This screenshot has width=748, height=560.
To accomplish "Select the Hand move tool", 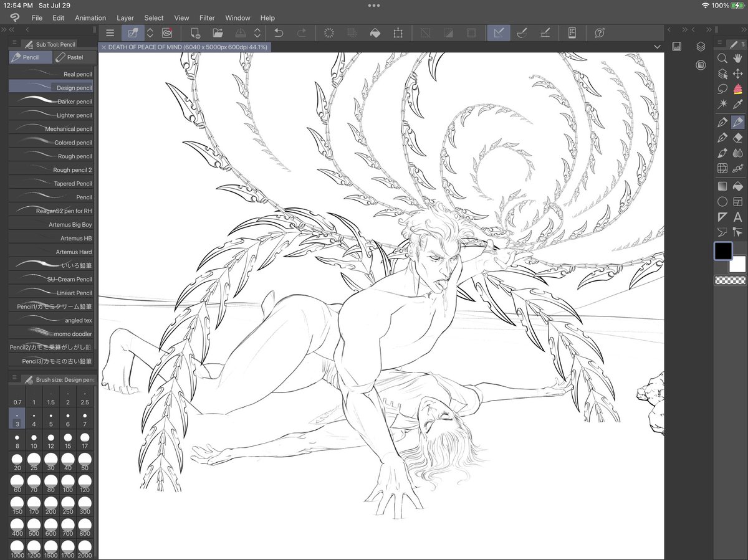I will (x=738, y=58).
